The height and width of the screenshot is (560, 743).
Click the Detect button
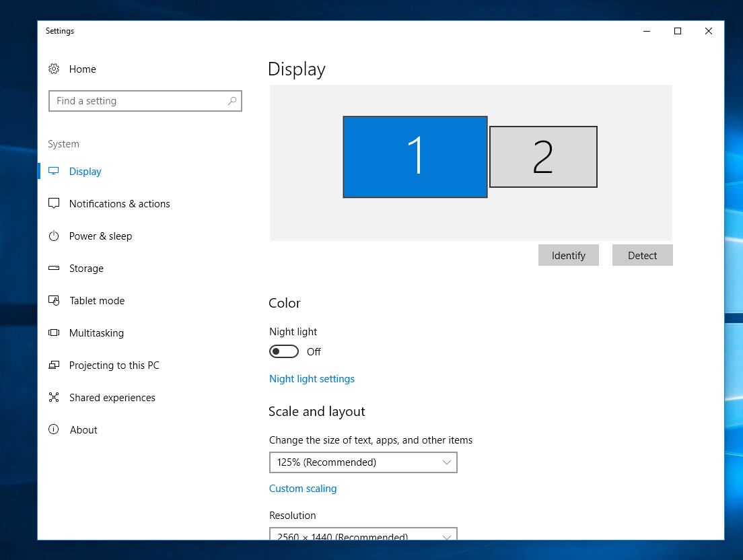point(642,255)
